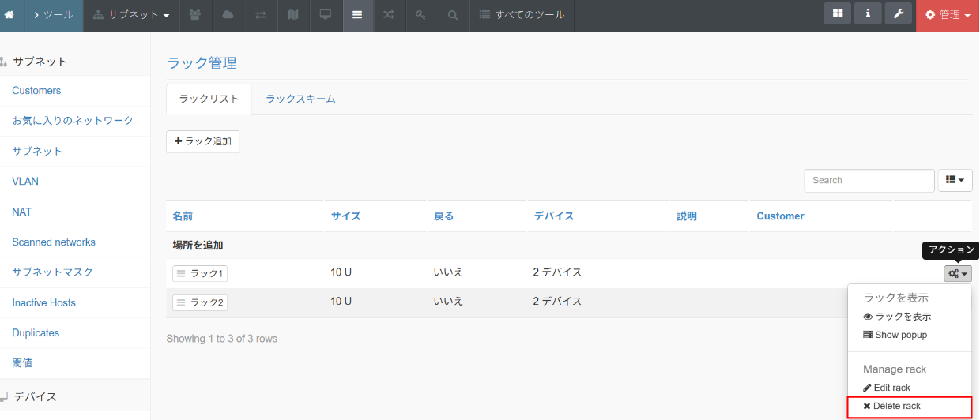Open the locations map icon
The height and width of the screenshot is (420, 980).
click(292, 15)
